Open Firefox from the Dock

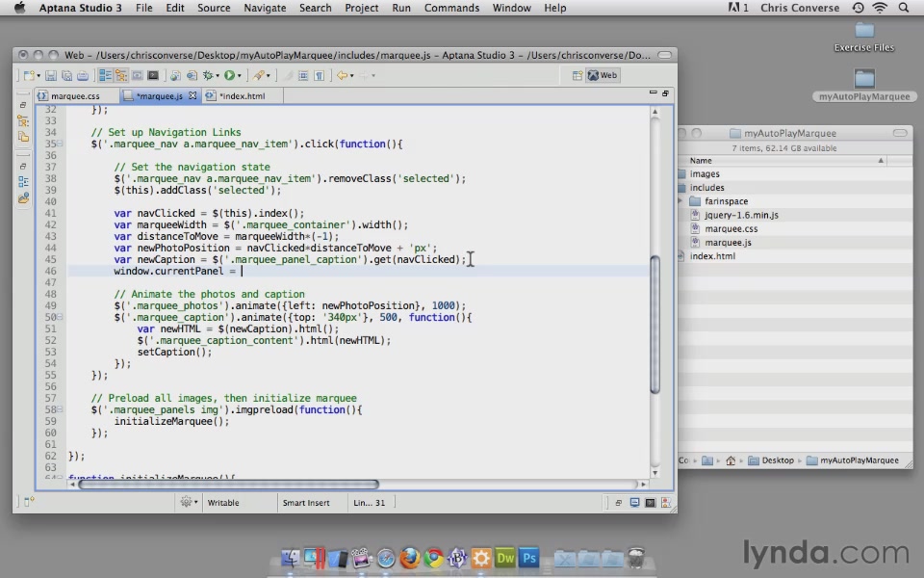(x=410, y=558)
